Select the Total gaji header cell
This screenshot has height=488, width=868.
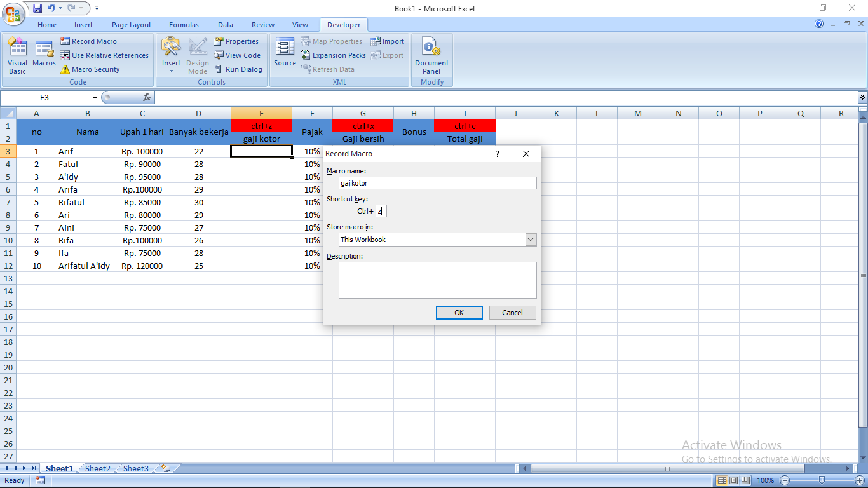click(x=465, y=139)
